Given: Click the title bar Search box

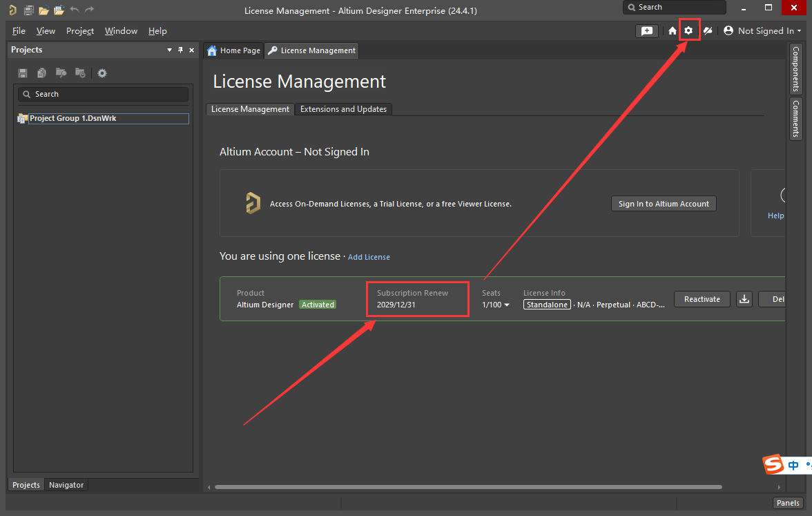Looking at the screenshot, I should tap(674, 7).
